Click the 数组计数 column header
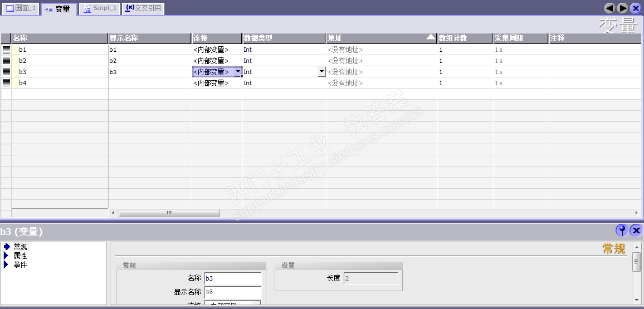Screen dimensions: 644x309 tap(465, 38)
